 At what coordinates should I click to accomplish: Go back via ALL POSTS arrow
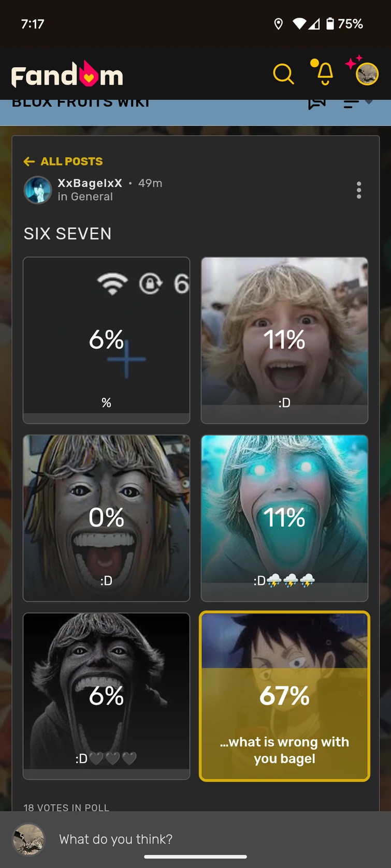click(63, 161)
